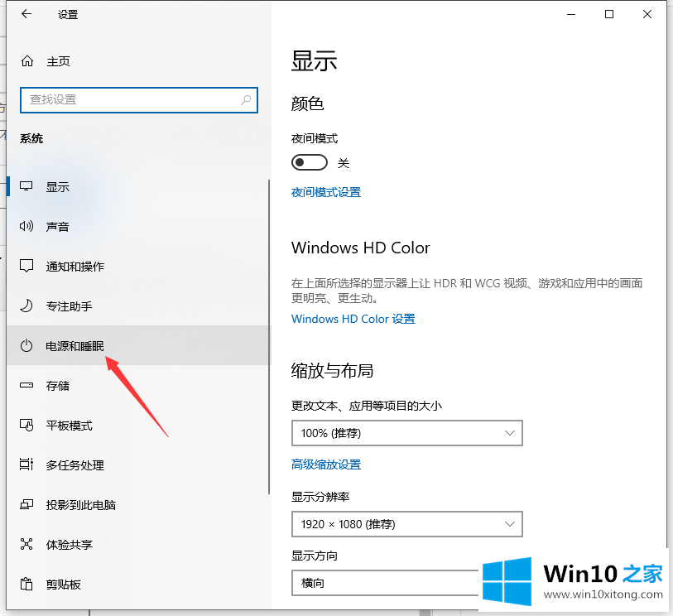
Task: Close the Settings window
Action: [647, 14]
